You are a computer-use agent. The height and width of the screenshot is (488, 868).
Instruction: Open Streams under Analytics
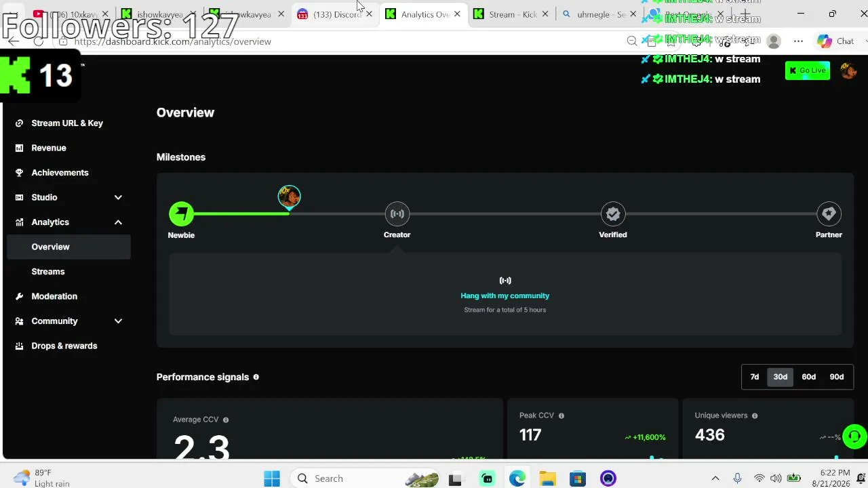[48, 272]
